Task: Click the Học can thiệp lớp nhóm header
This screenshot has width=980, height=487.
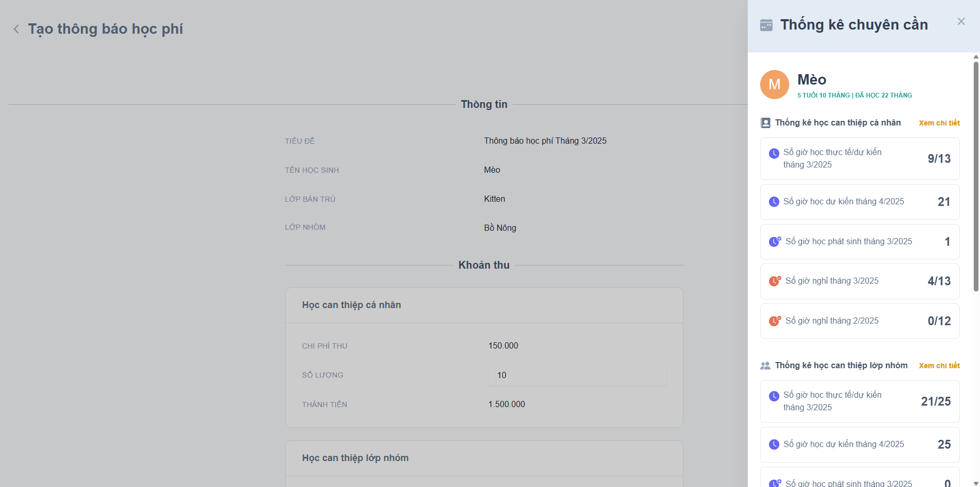Action: (355, 458)
